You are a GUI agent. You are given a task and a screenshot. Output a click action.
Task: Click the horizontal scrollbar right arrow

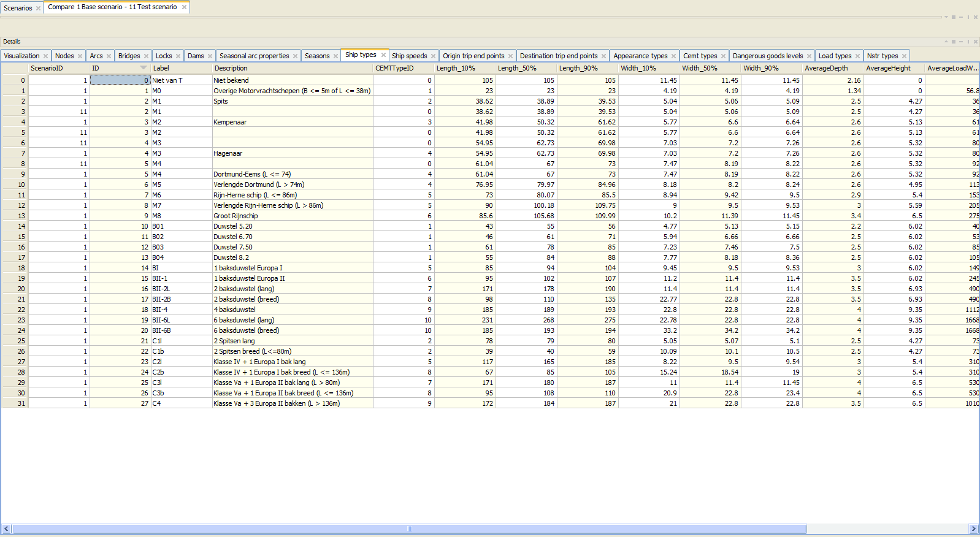[973, 528]
